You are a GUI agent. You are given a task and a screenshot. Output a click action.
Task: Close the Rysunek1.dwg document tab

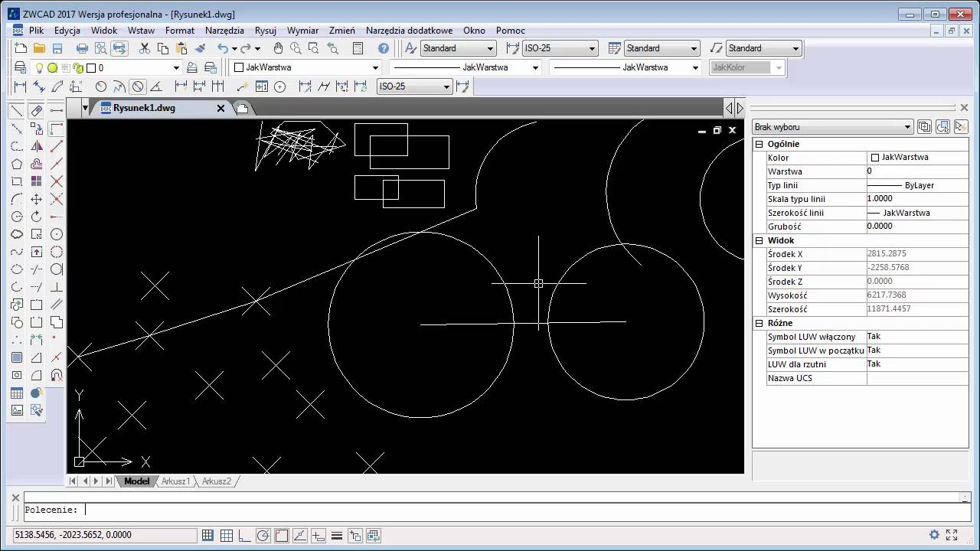(220, 109)
